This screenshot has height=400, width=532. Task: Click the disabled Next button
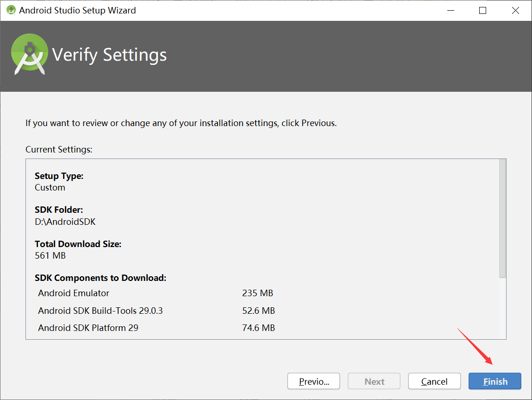point(374,381)
